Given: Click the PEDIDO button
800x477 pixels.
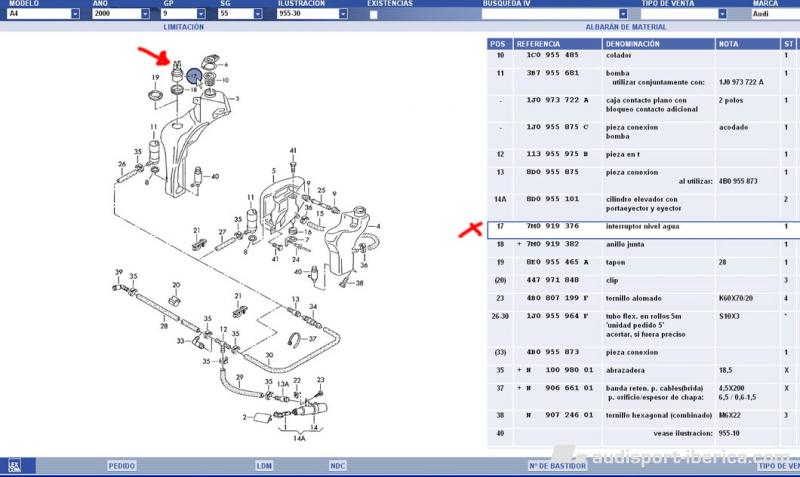Looking at the screenshot, I should (x=121, y=466).
